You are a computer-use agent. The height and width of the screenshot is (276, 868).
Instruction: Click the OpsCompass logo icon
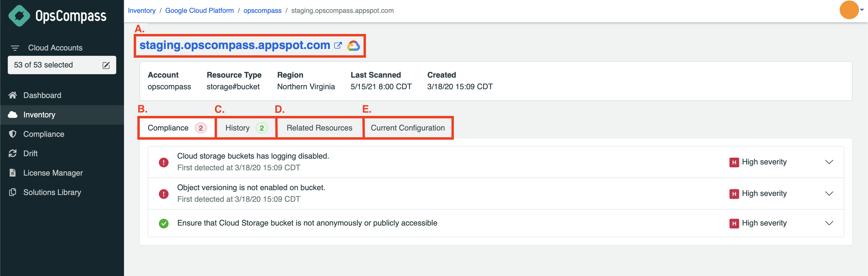coord(19,16)
